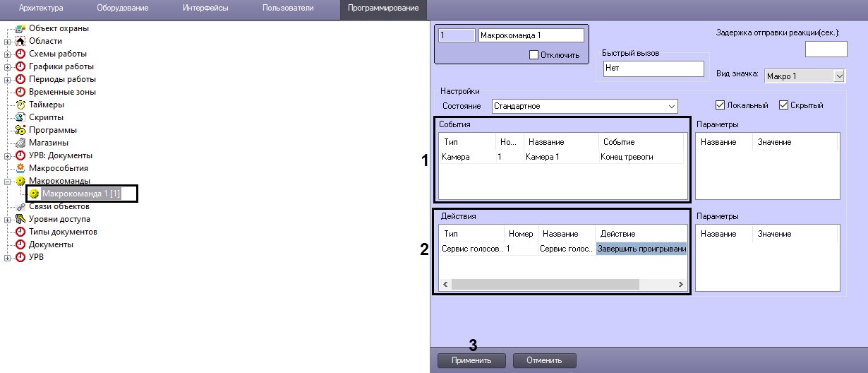Click the Магазины icon in tree

coord(20,143)
